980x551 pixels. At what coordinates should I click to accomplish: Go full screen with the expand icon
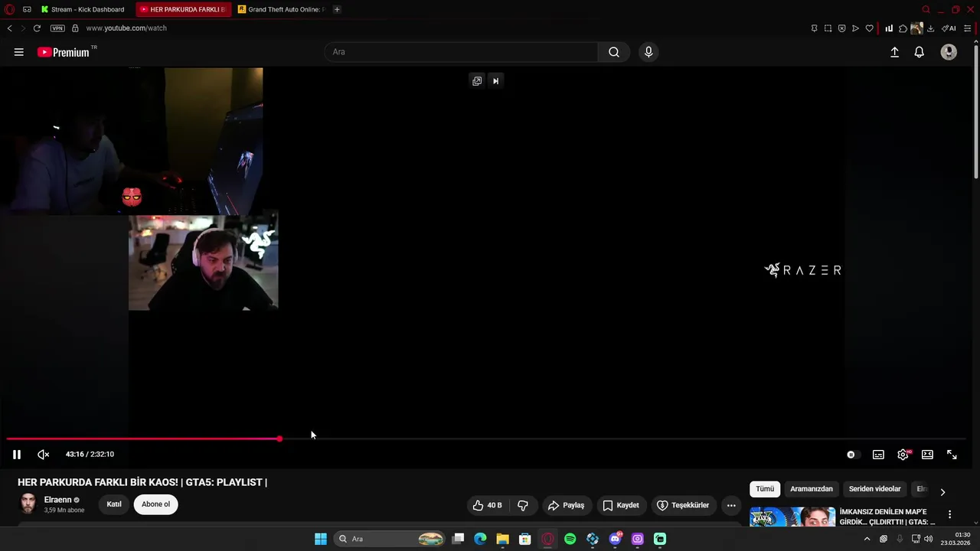(x=952, y=455)
